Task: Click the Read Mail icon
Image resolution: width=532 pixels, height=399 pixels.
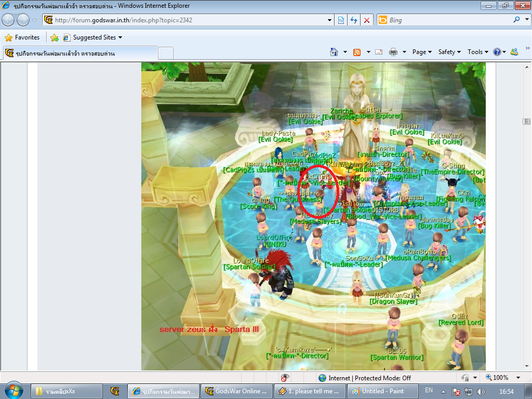Action: pos(379,52)
